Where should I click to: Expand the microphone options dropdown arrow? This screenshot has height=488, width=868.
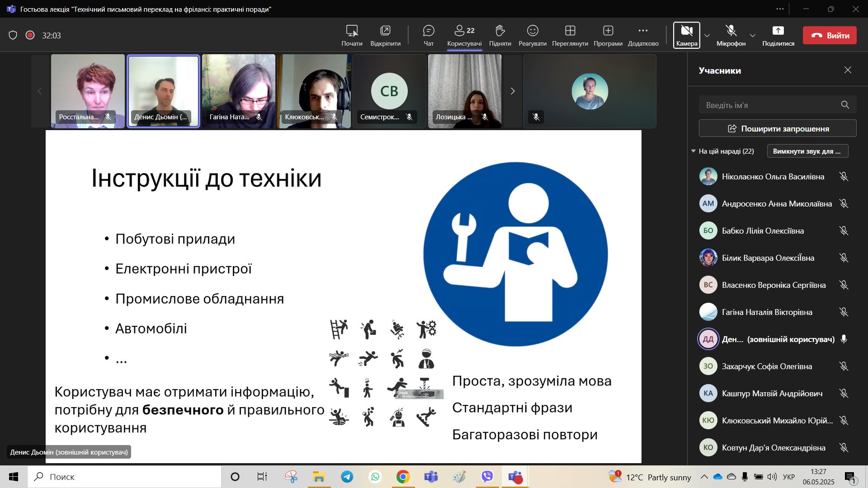[x=752, y=36]
